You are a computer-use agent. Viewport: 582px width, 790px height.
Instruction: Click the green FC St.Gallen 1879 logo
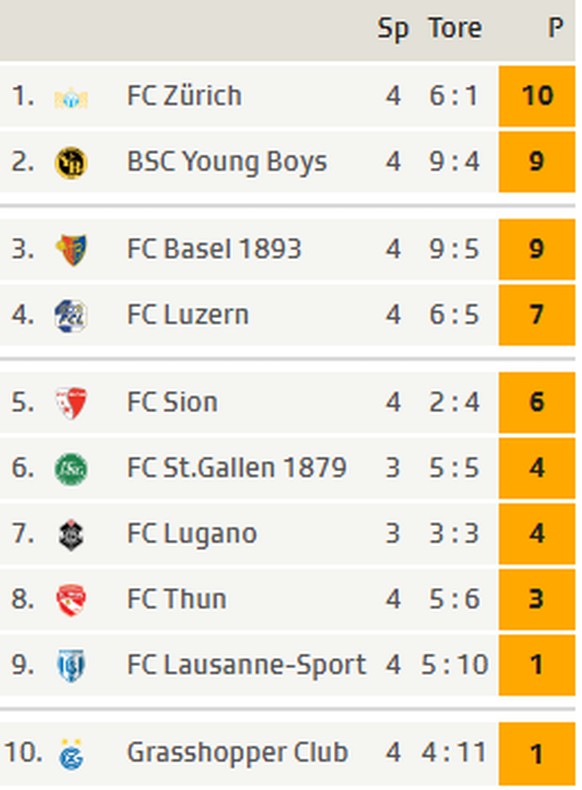point(71,469)
